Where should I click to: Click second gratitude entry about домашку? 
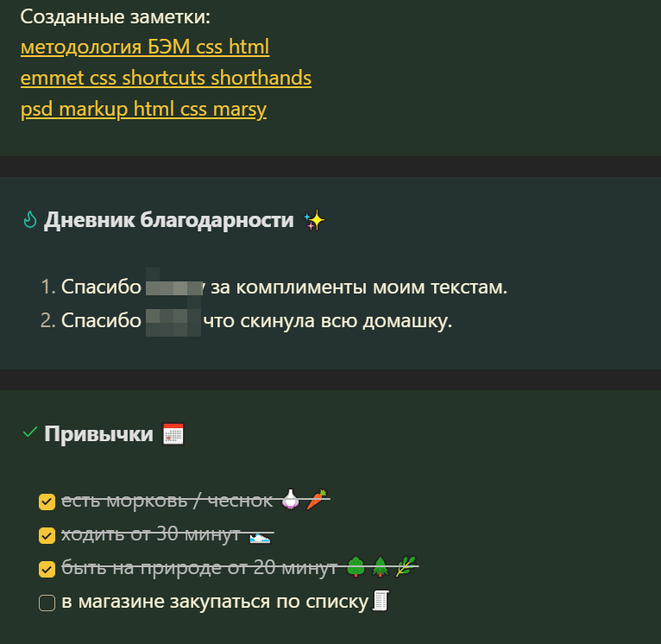246,321
